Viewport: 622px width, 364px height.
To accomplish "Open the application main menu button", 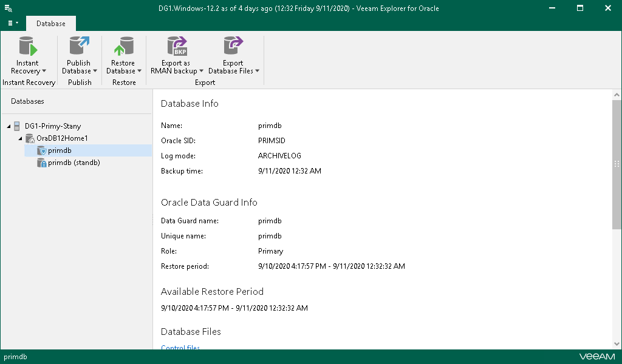I will pyautogui.click(x=13, y=23).
